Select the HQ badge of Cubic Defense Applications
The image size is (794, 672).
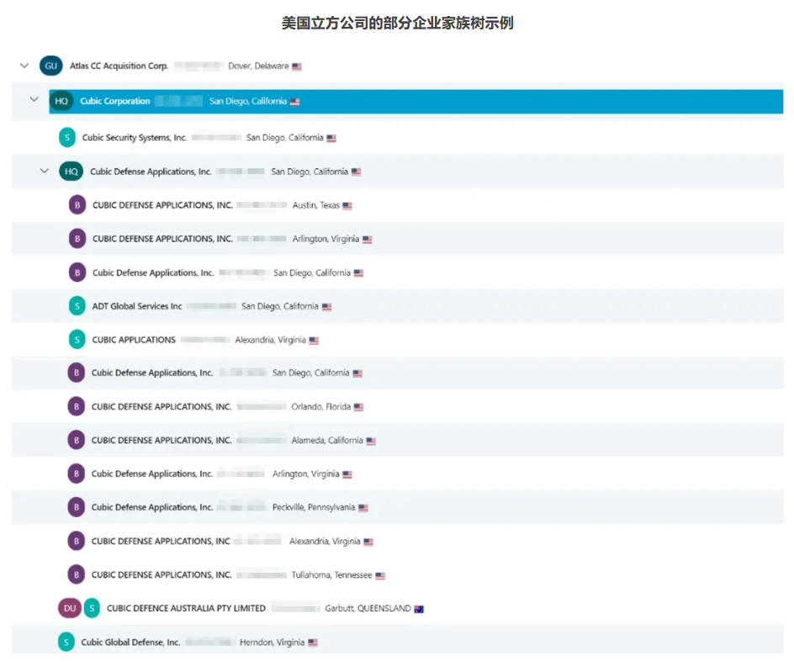(x=71, y=172)
